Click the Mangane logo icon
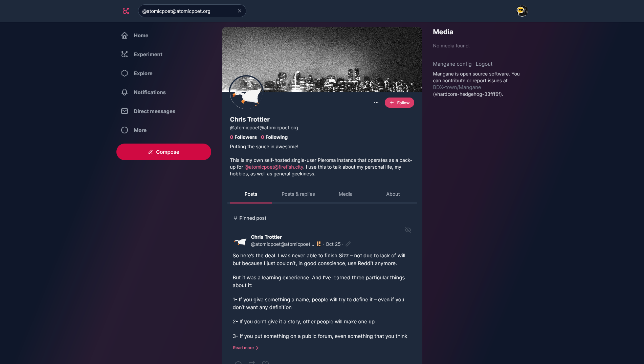Screen dimensions: 644x364 126,11
